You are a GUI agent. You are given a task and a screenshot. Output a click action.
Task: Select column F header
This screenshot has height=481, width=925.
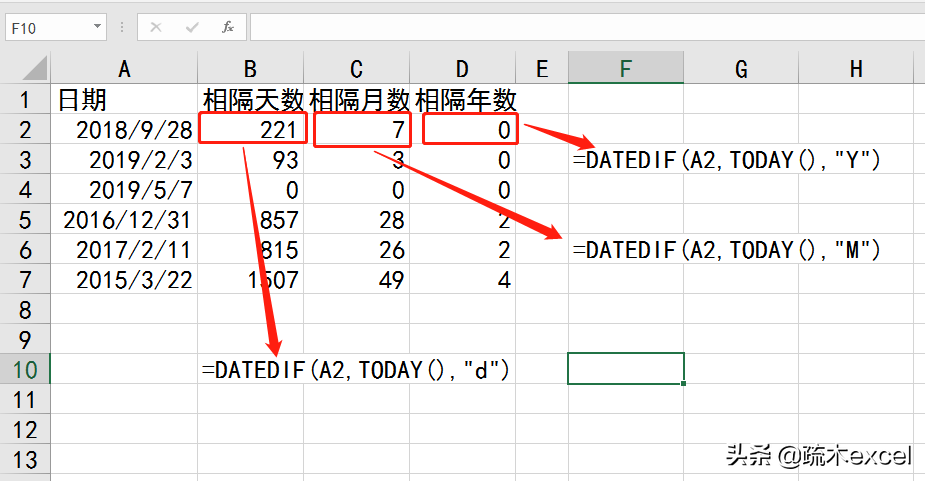point(626,68)
